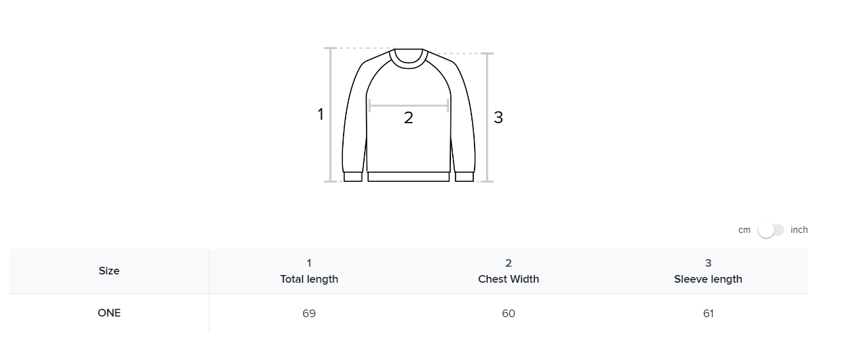The image size is (868, 351).
Task: Select the "ONE" size row label
Action: [x=109, y=313]
